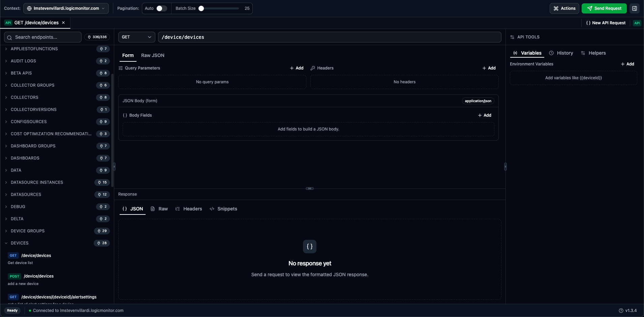Open the Snippets tab in the Response panel

point(223,209)
